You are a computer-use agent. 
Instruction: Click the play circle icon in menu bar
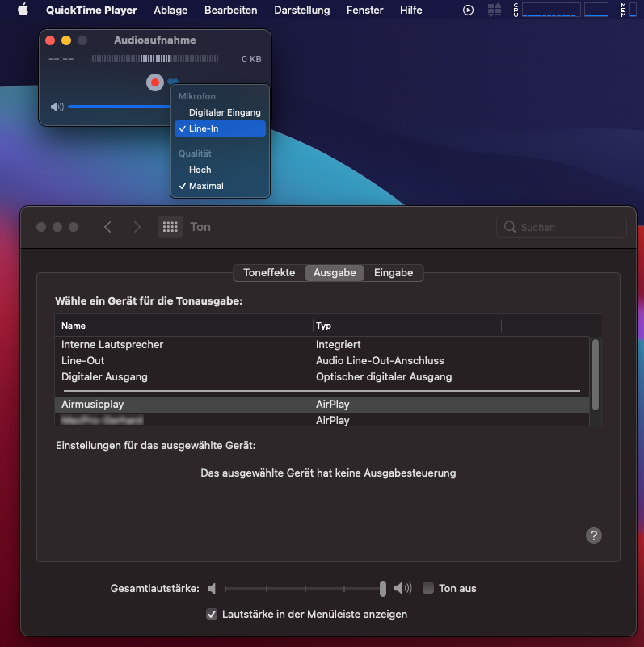click(x=468, y=10)
